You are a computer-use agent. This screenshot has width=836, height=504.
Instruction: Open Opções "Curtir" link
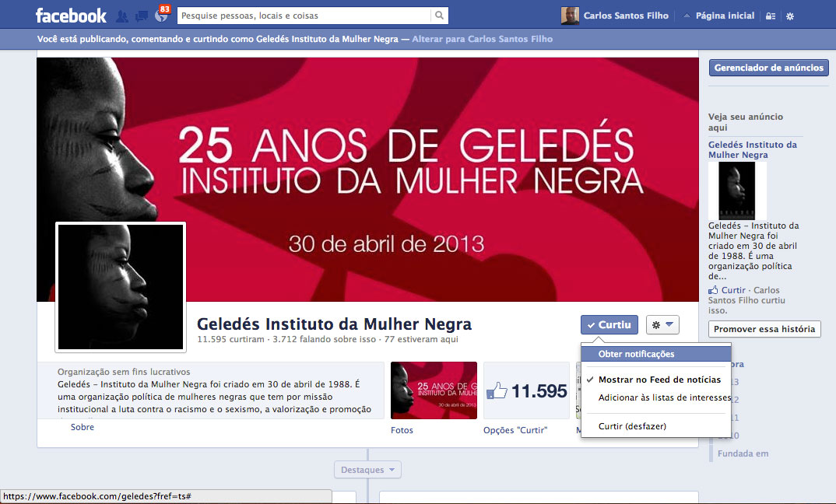(x=515, y=430)
